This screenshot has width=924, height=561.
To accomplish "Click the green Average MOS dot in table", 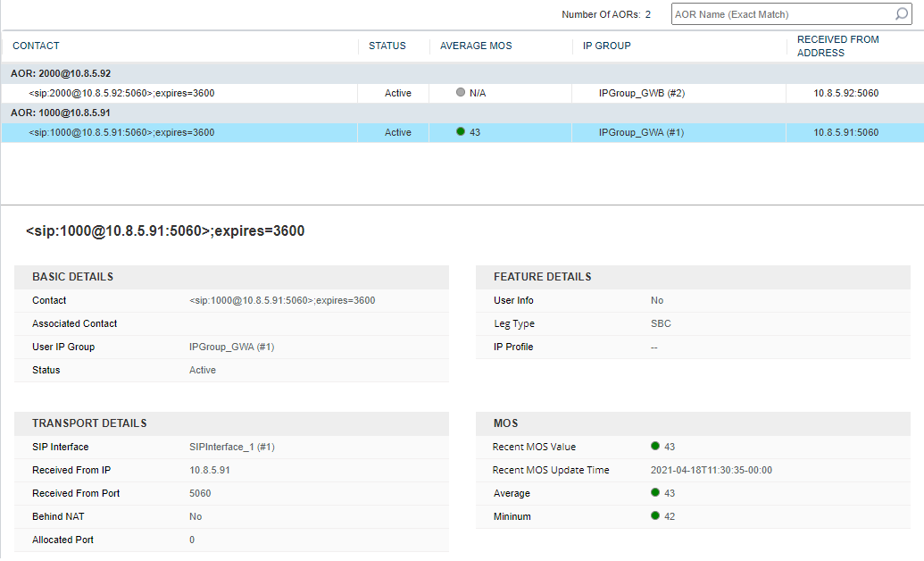I will 461,132.
